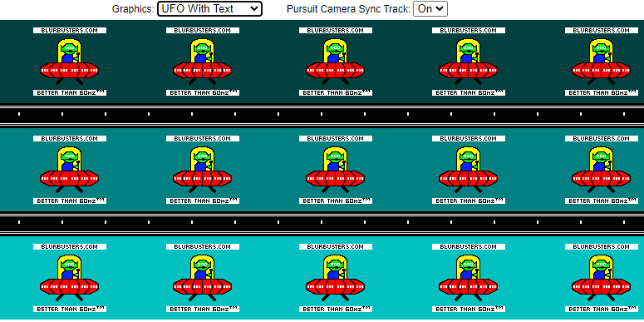Screen dimensions: 644x322
Task: Click the fourth UFO in the middle teal row
Action: click(468, 170)
